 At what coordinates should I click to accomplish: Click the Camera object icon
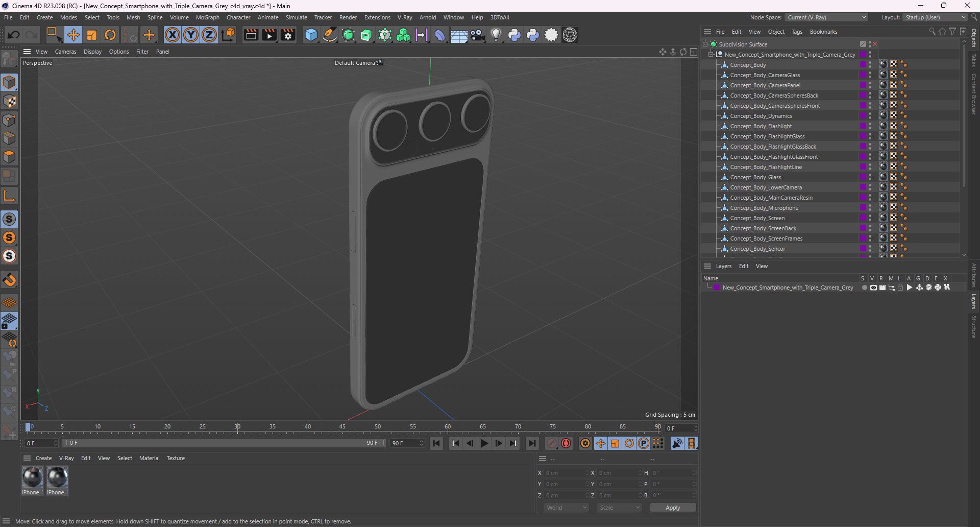[x=477, y=35]
